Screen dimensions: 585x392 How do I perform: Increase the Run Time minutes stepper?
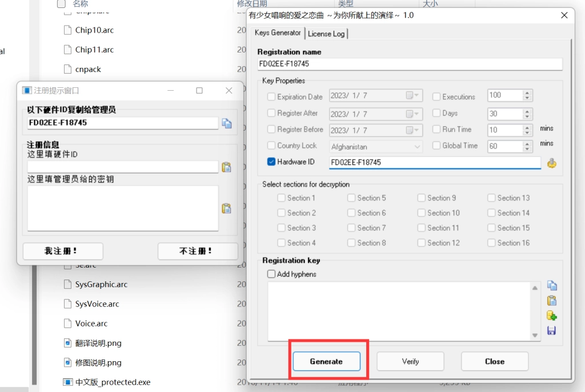527,127
